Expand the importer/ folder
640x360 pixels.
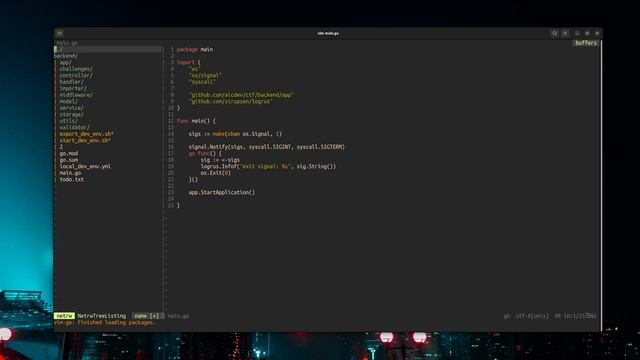point(73,89)
